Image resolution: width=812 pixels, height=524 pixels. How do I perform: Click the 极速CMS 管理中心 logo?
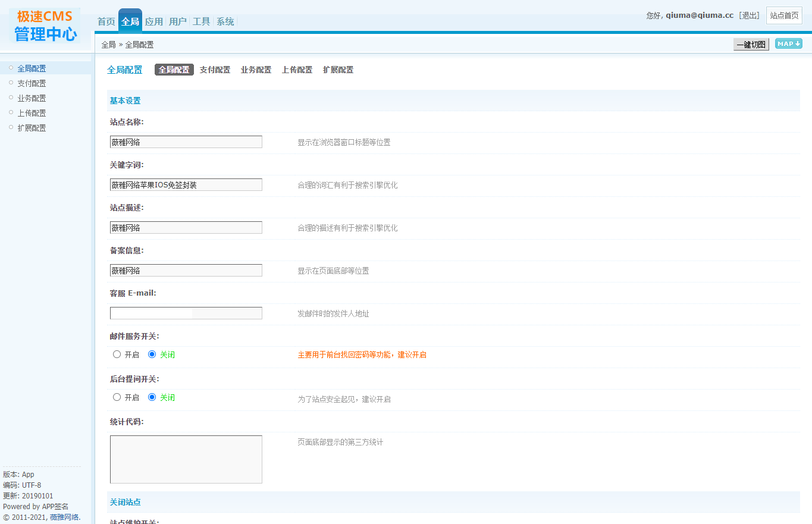pos(45,26)
